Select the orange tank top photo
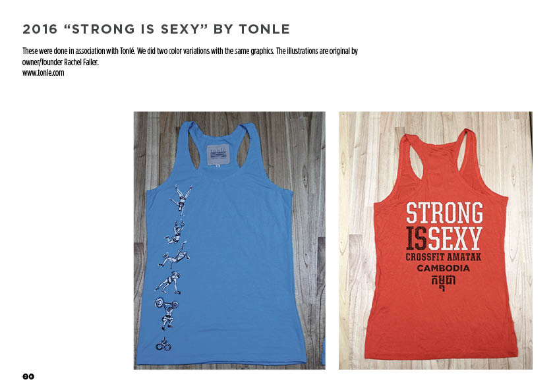 [435, 240]
